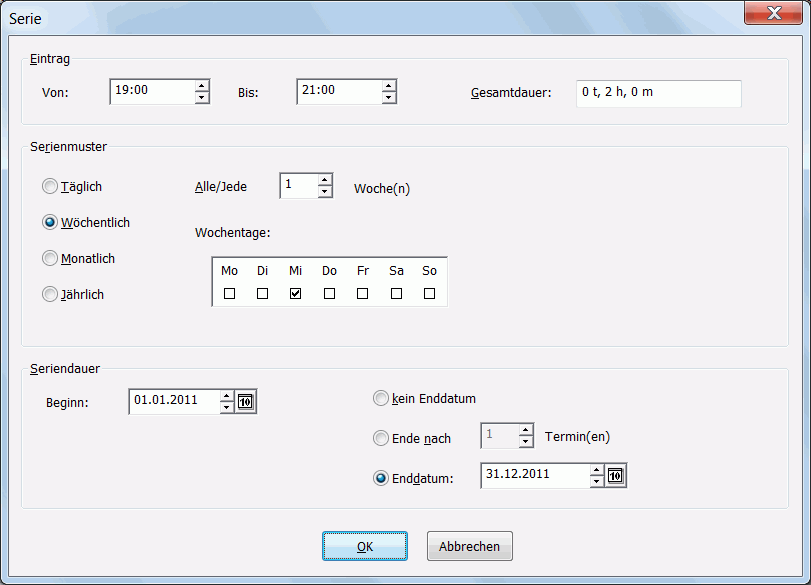Open calendar picker next to Beginn date
This screenshot has width=811, height=585.
click(x=247, y=402)
